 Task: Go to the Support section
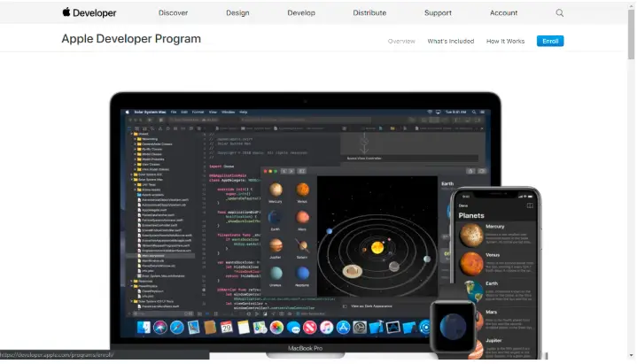click(x=438, y=13)
